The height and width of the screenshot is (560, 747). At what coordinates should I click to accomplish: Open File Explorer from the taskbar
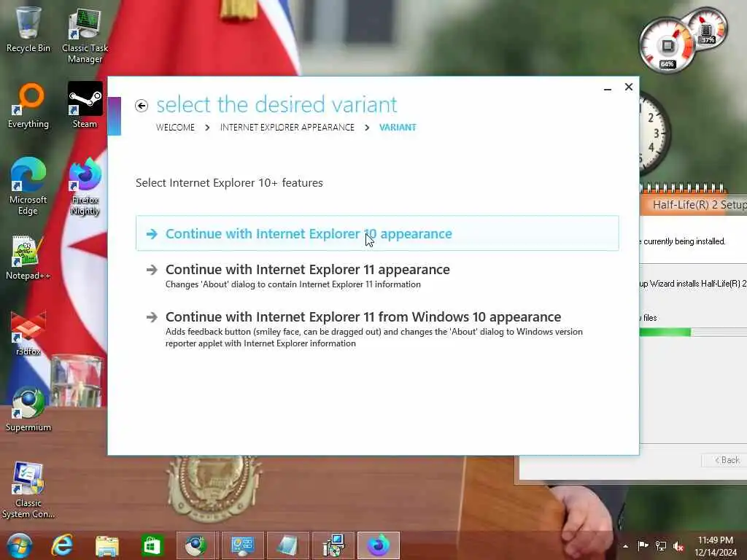[107, 545]
